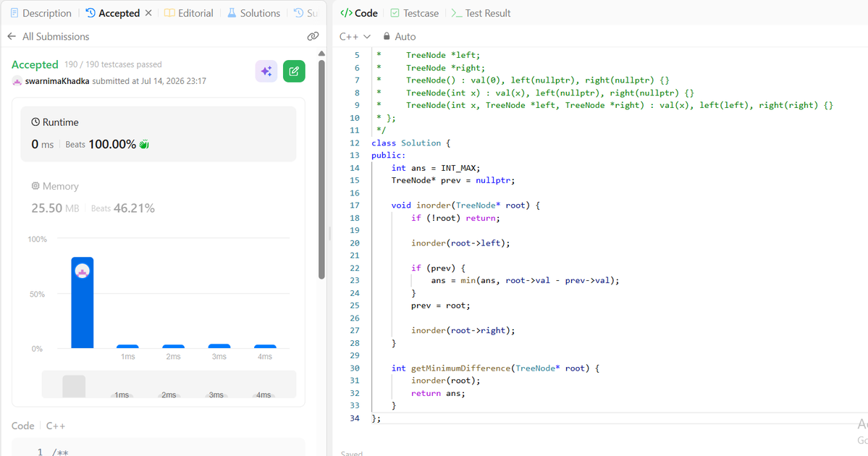Click 'Code | C++' label below the chart
Screen dimensions: 868x456
(38, 426)
